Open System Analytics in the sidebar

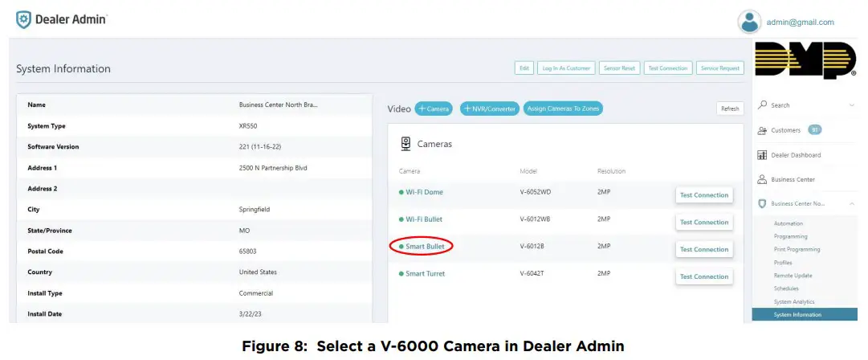[x=794, y=302]
